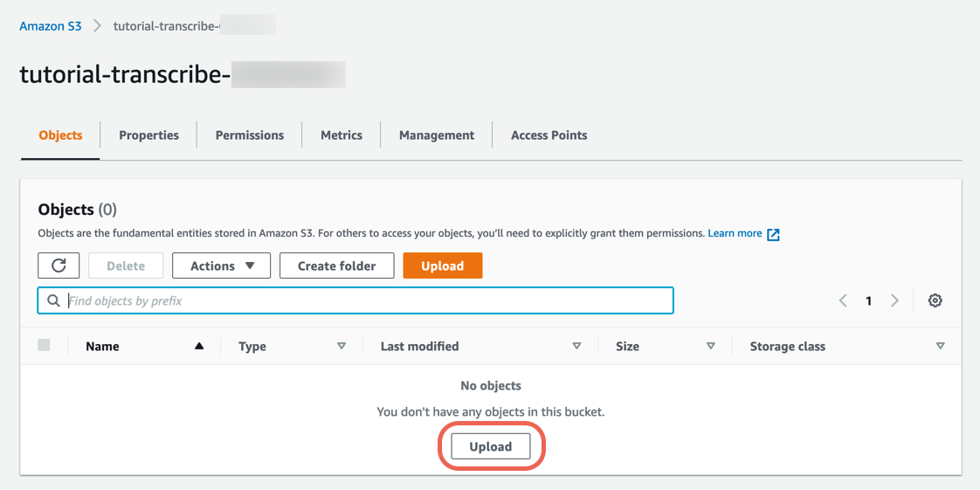Open table preferences gear icon

coord(935,300)
